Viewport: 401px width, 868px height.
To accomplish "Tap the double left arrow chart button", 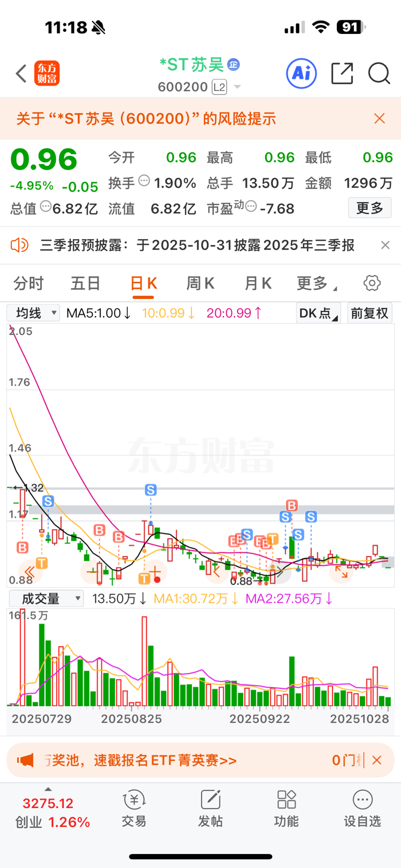I will coord(30,572).
